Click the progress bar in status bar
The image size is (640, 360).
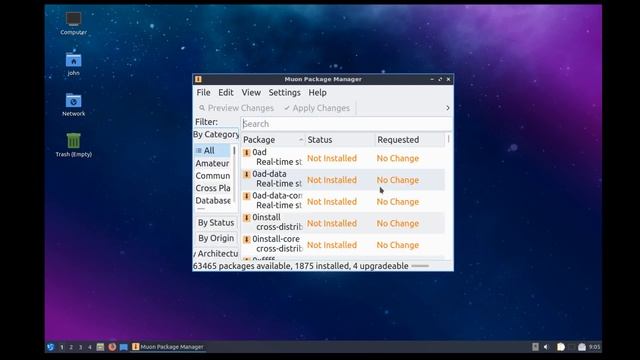tap(420, 266)
